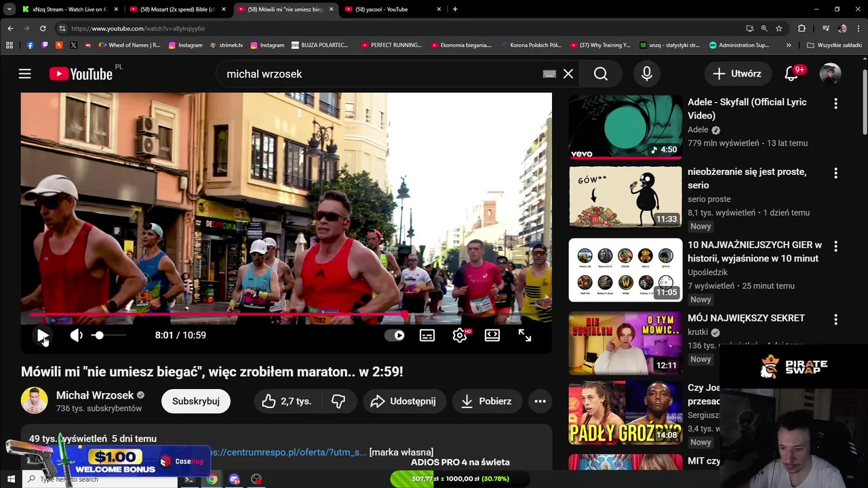The width and height of the screenshot is (868, 488).
Task: Open a new browser tab
Action: click(455, 9)
